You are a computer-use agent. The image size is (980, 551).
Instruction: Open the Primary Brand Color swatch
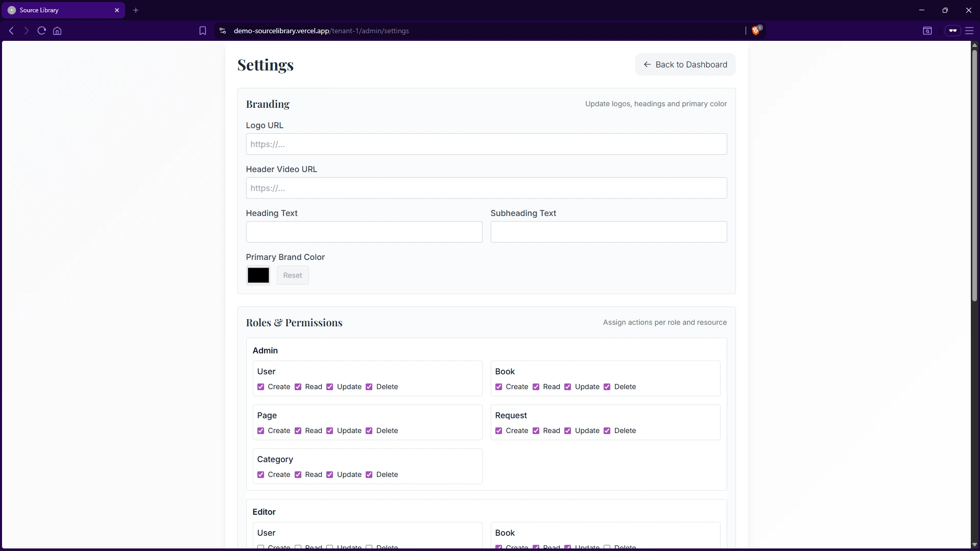[258, 276]
